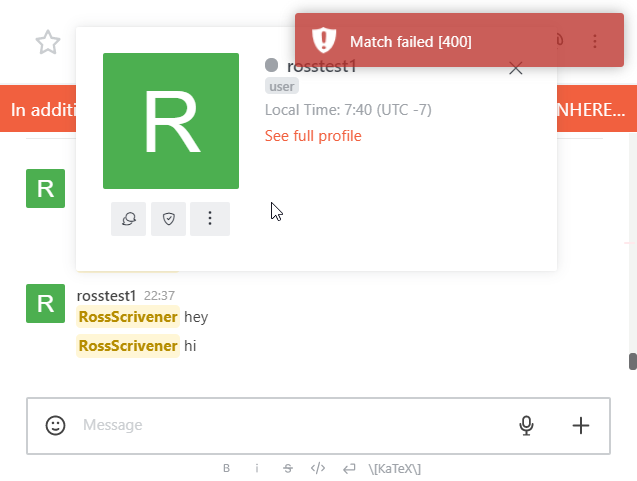Click the RossScrivener mention before "hey"
This screenshot has height=481, width=637.
(x=128, y=317)
